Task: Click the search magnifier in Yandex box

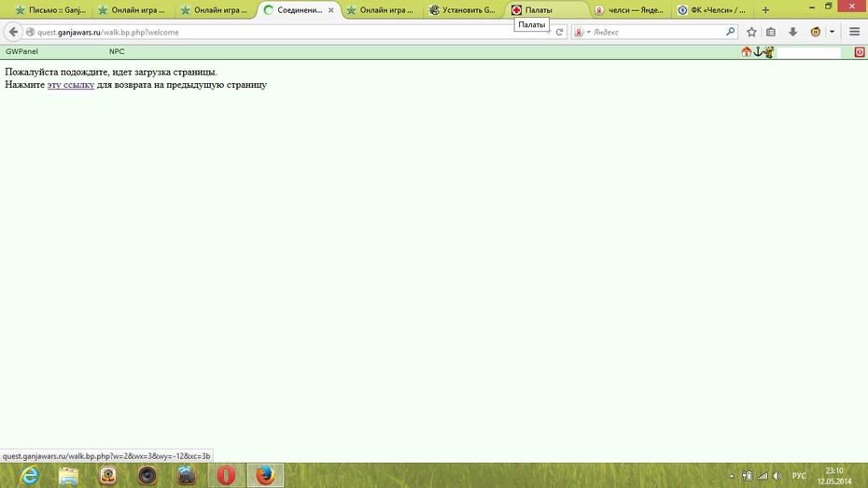Action: click(730, 32)
